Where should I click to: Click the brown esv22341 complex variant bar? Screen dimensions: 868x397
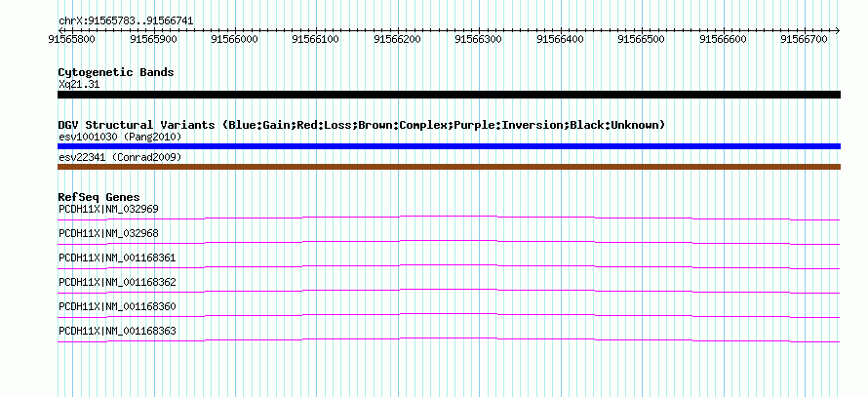[x=449, y=167]
